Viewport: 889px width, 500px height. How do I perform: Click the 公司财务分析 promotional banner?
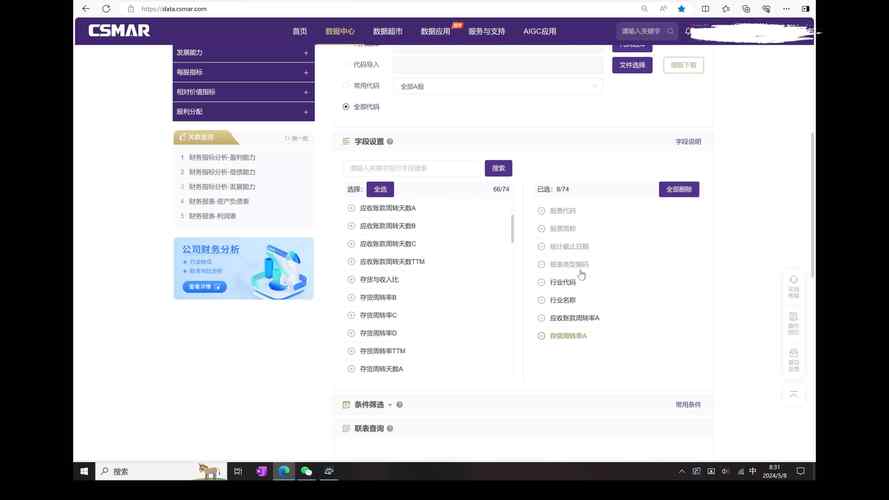(x=243, y=269)
